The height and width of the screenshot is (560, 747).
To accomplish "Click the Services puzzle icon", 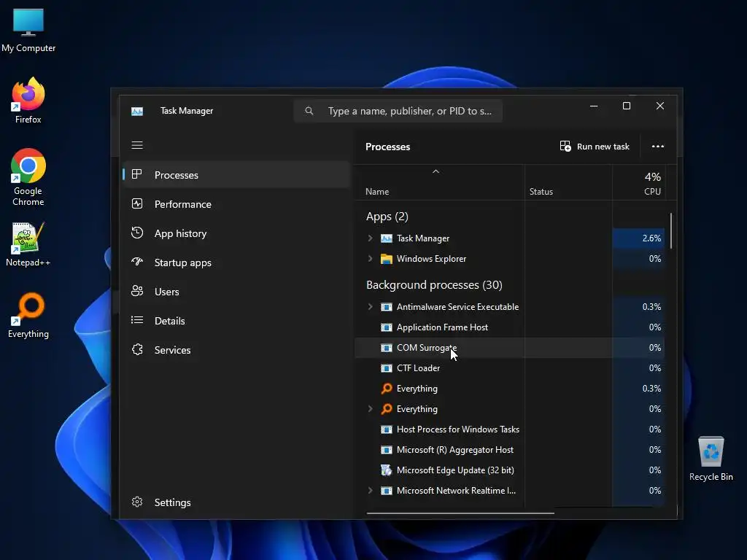I will pyautogui.click(x=137, y=349).
